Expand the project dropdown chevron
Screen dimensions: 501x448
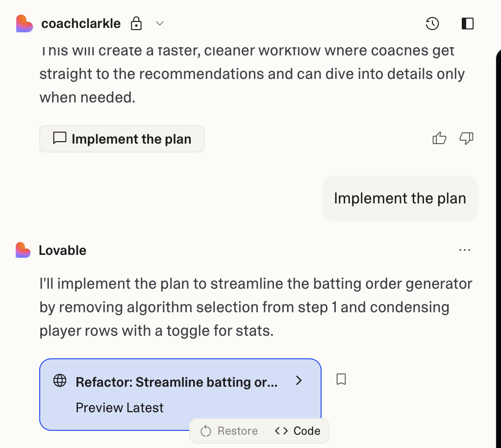[x=160, y=24]
